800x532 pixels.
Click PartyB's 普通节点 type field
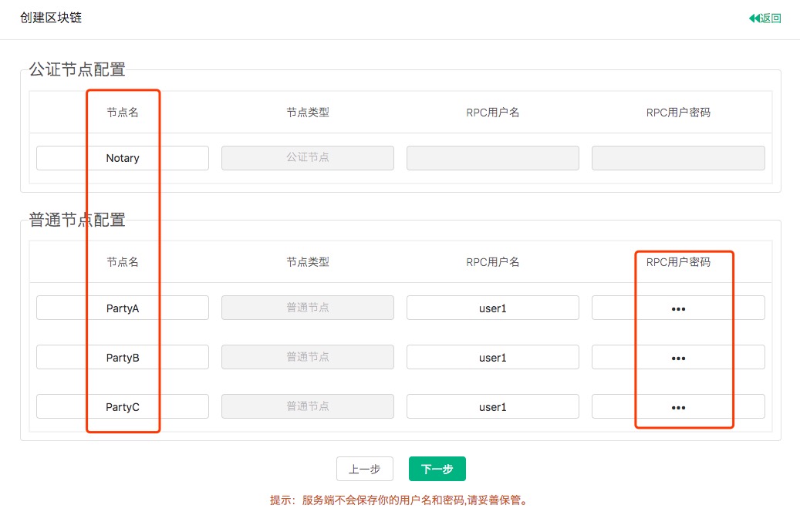(x=308, y=358)
